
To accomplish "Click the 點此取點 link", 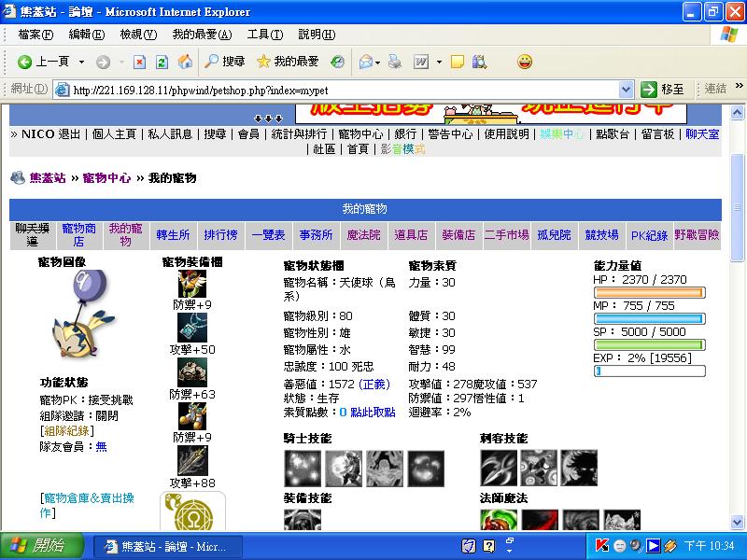I will (x=372, y=412).
